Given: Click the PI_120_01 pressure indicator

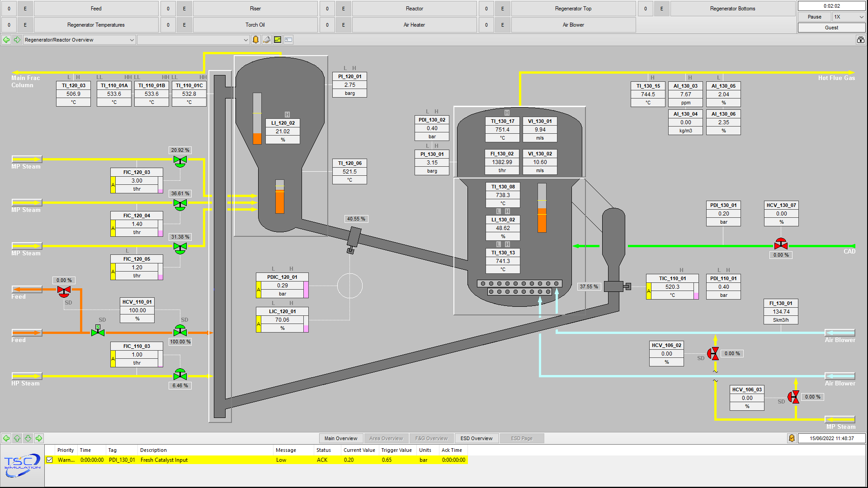Looking at the screenshot, I should pos(350,85).
